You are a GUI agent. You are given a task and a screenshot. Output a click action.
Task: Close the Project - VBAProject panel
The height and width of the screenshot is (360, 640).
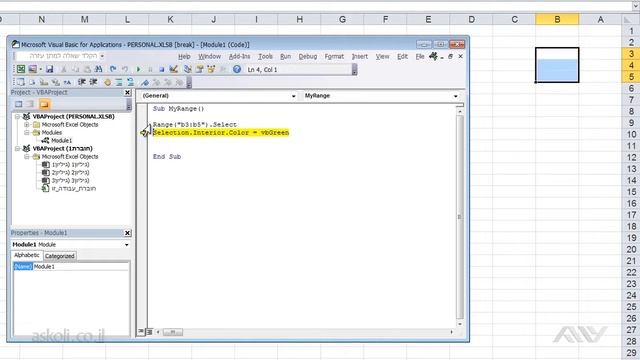click(x=127, y=93)
